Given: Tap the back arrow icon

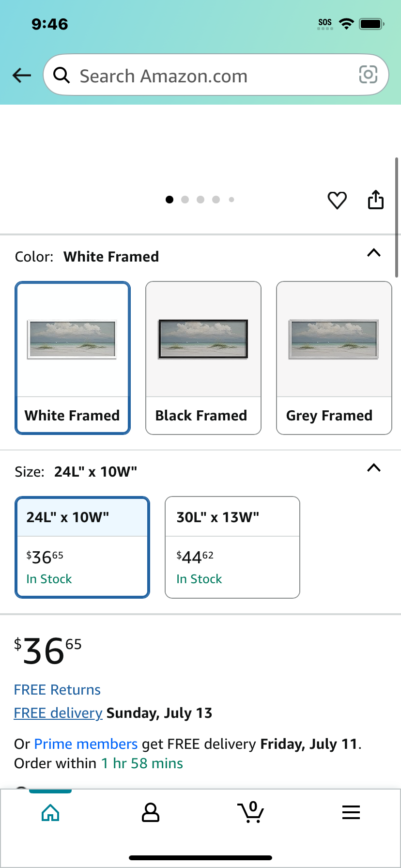Looking at the screenshot, I should coord(22,75).
